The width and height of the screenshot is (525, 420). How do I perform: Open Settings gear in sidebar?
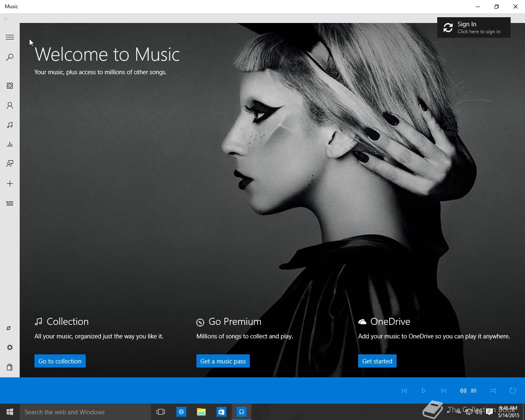pos(10,347)
